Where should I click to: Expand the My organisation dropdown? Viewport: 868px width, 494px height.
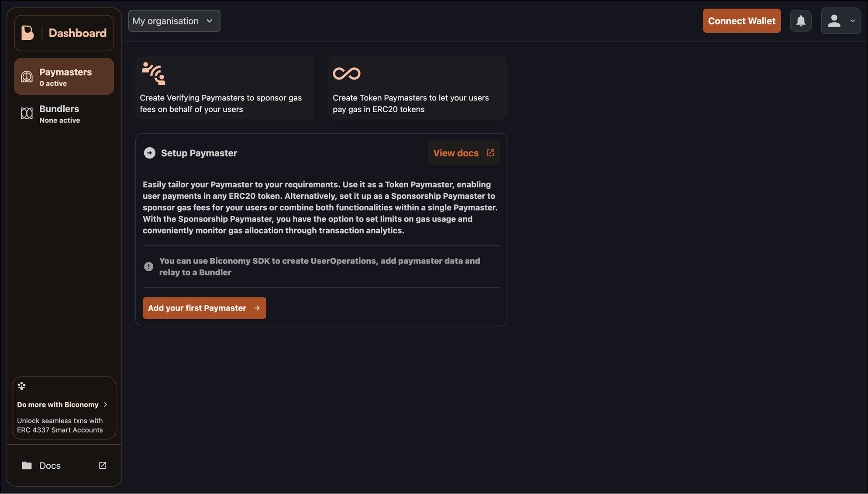[174, 21]
